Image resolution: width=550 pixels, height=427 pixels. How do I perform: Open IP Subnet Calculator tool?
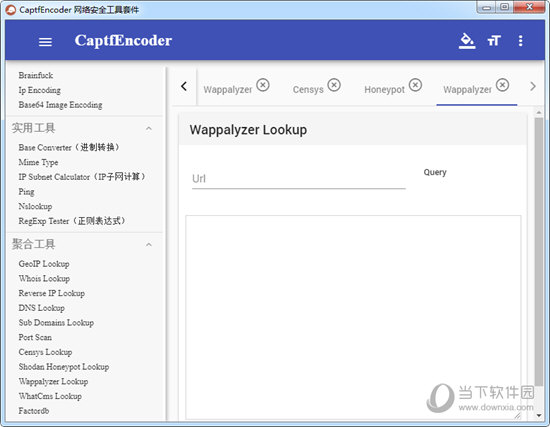click(82, 177)
